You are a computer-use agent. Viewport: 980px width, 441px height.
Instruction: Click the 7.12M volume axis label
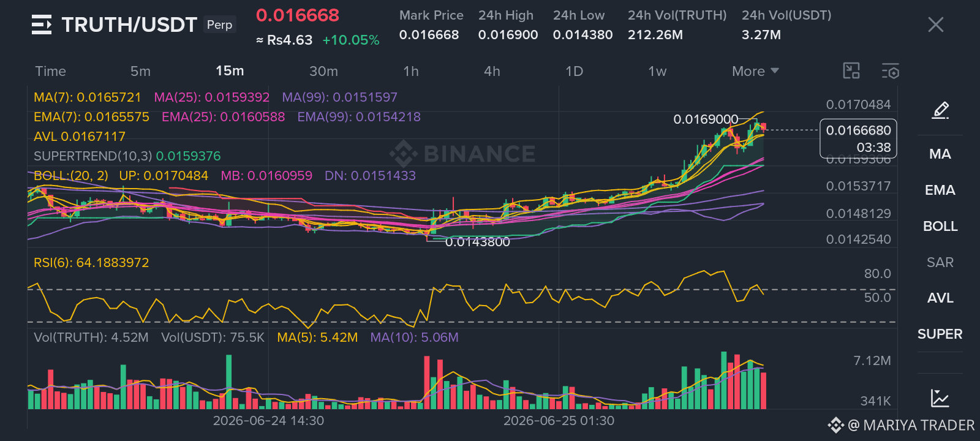tap(872, 361)
